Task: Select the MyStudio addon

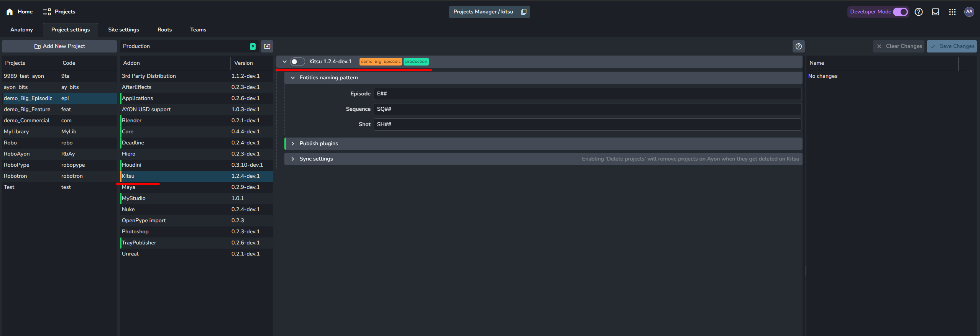Action: click(197, 198)
